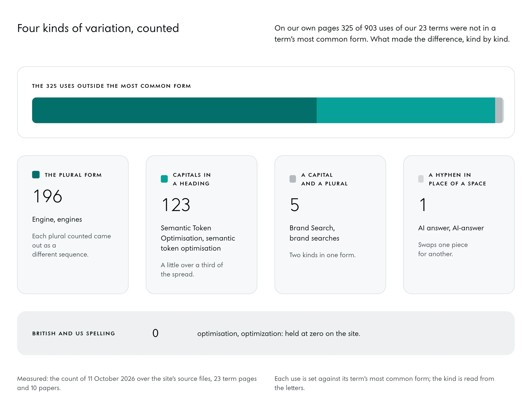Click the grey capital and a plural swatch
Screen dimensions: 532x412
pos(293,179)
